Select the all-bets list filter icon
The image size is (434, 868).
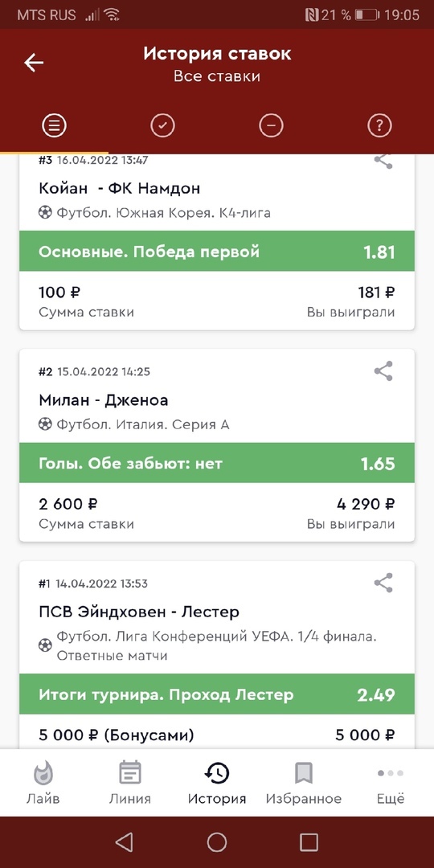pyautogui.click(x=55, y=126)
